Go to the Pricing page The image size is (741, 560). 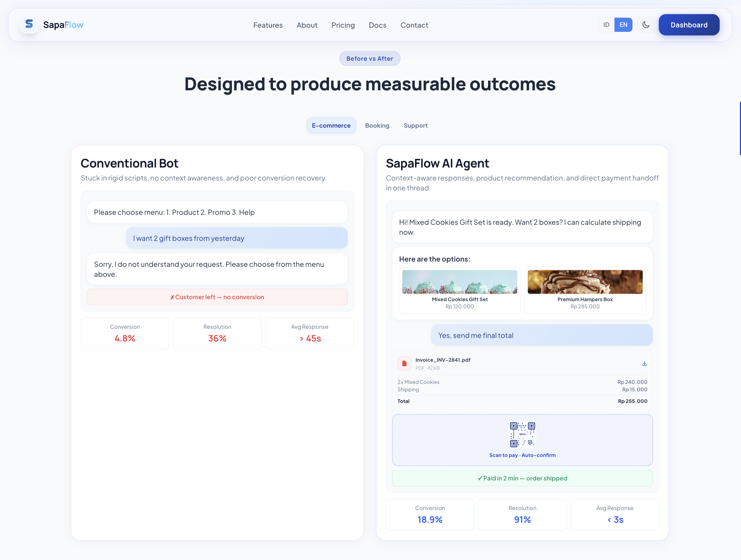(343, 25)
